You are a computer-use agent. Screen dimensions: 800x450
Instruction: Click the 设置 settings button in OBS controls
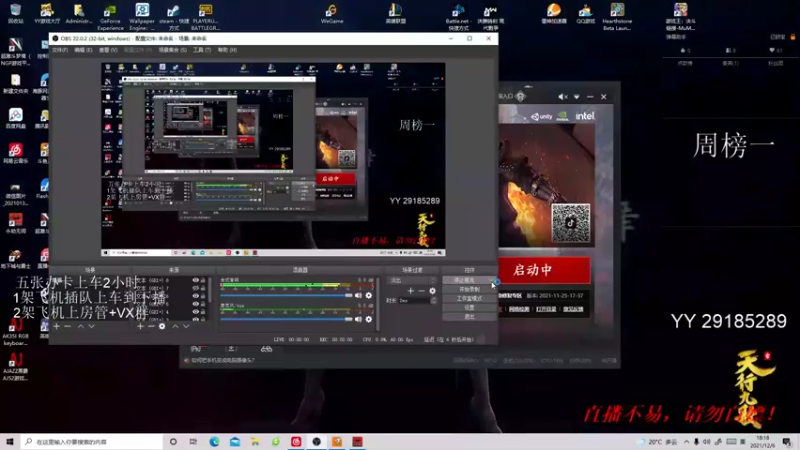tap(469, 308)
